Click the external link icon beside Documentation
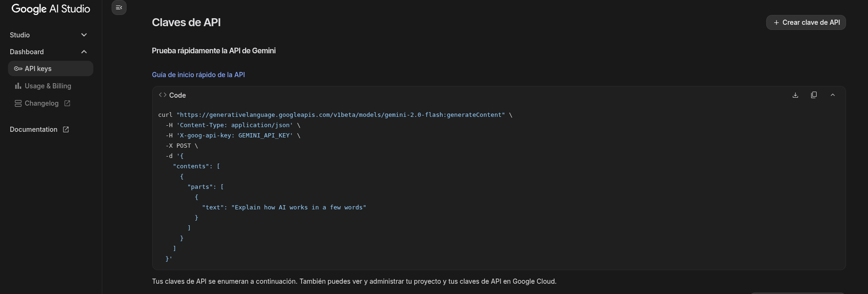 coord(66,129)
